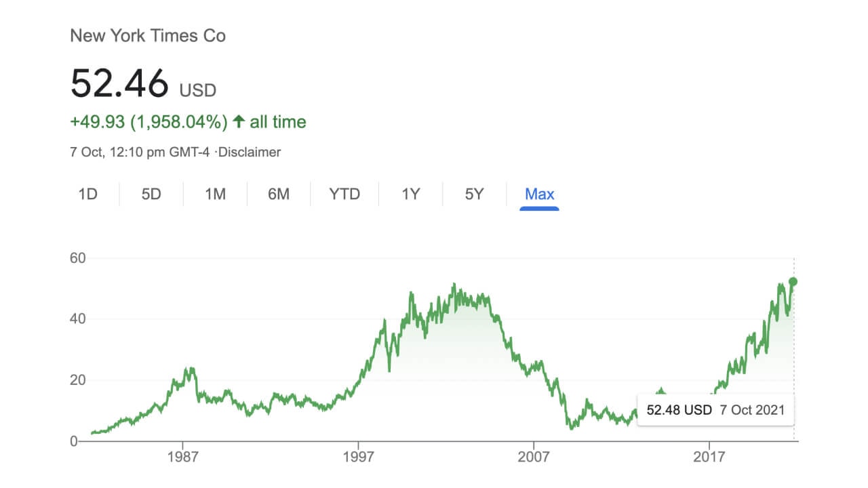Image resolution: width=868 pixels, height=488 pixels.
Task: Click the 1987 x-axis label
Action: [x=183, y=456]
